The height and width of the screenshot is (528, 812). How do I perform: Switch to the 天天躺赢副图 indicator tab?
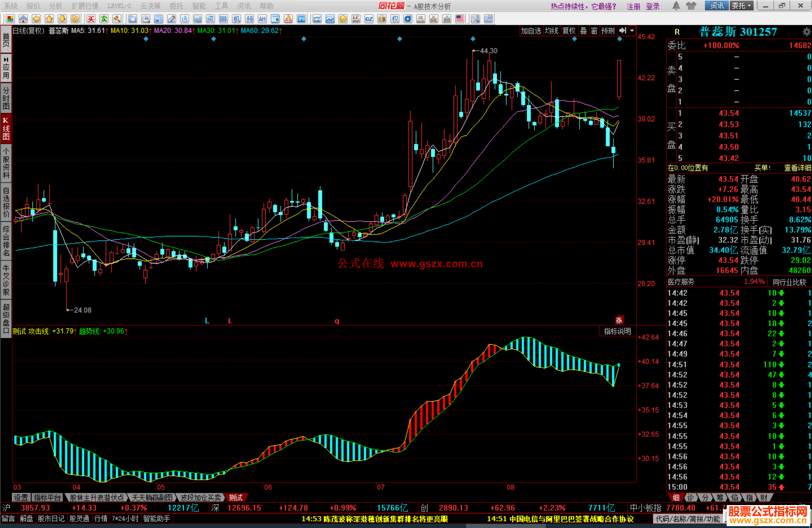coord(152,498)
